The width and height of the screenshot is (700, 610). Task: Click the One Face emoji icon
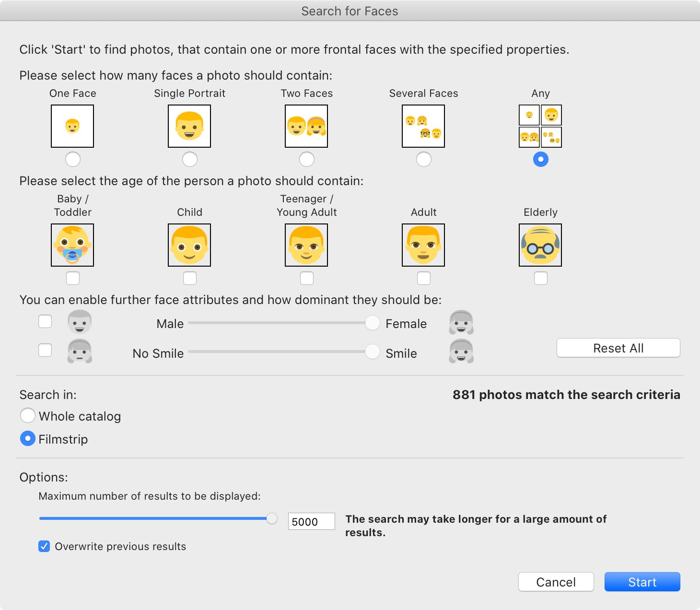[x=72, y=126]
